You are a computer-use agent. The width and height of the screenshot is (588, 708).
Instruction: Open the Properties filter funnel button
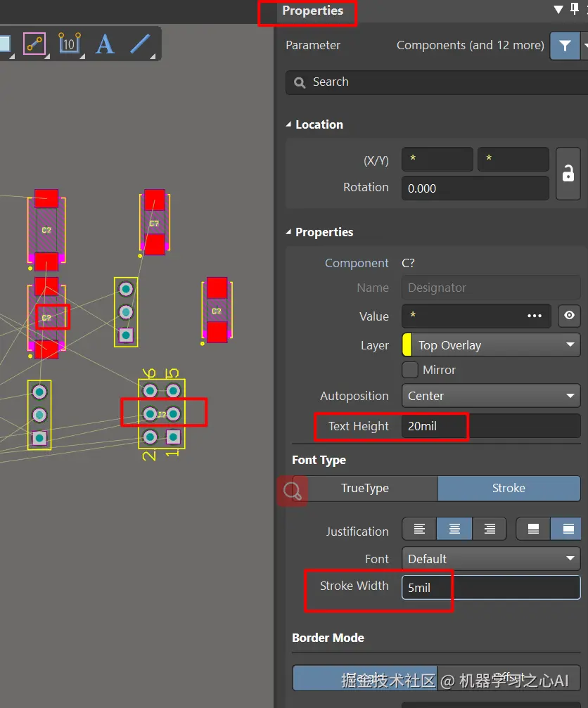point(565,46)
